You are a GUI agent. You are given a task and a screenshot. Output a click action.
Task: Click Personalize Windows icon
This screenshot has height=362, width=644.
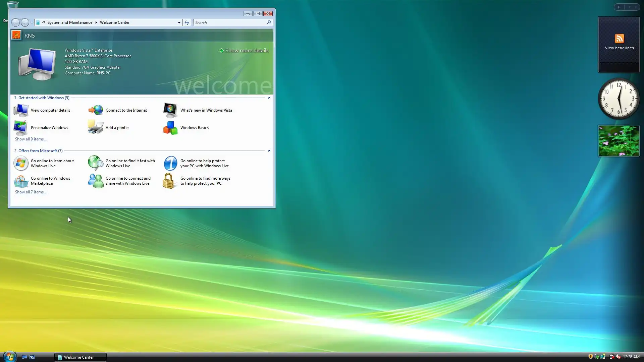[x=21, y=128]
